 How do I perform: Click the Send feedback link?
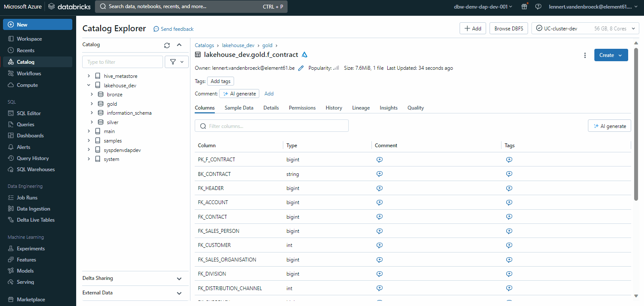(x=174, y=29)
